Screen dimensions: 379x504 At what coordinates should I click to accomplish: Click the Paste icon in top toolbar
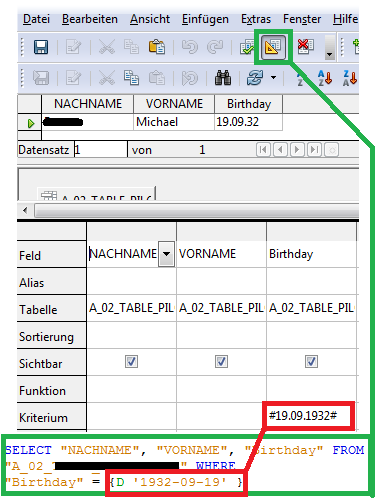(157, 47)
